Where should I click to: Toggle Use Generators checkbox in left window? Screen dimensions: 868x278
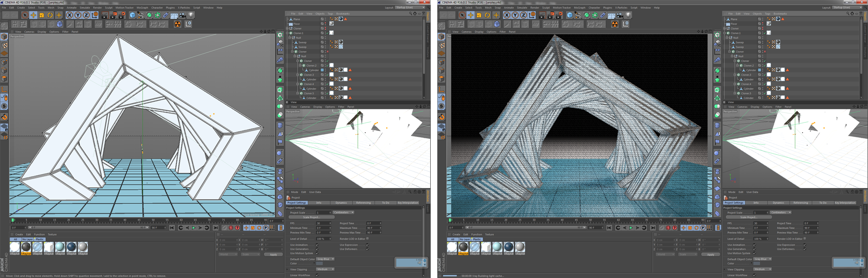point(317,249)
